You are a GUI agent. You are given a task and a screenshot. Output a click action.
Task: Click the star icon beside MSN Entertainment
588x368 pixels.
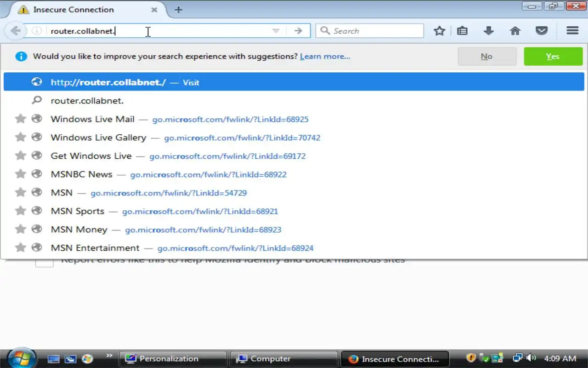20,247
